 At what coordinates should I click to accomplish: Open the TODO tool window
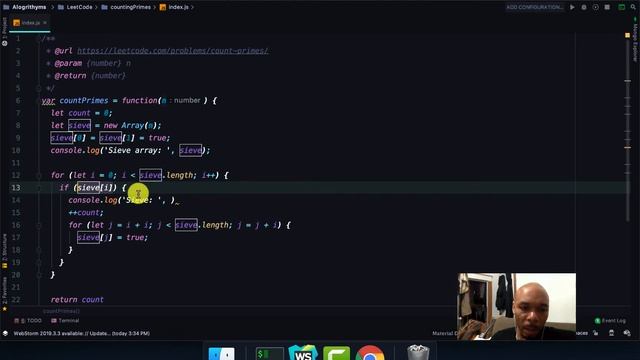[28, 321]
